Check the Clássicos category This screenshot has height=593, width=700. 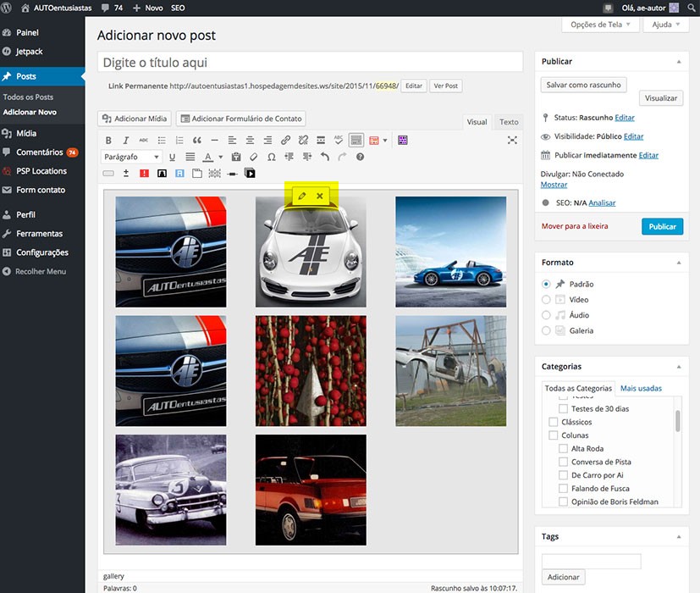tap(554, 422)
